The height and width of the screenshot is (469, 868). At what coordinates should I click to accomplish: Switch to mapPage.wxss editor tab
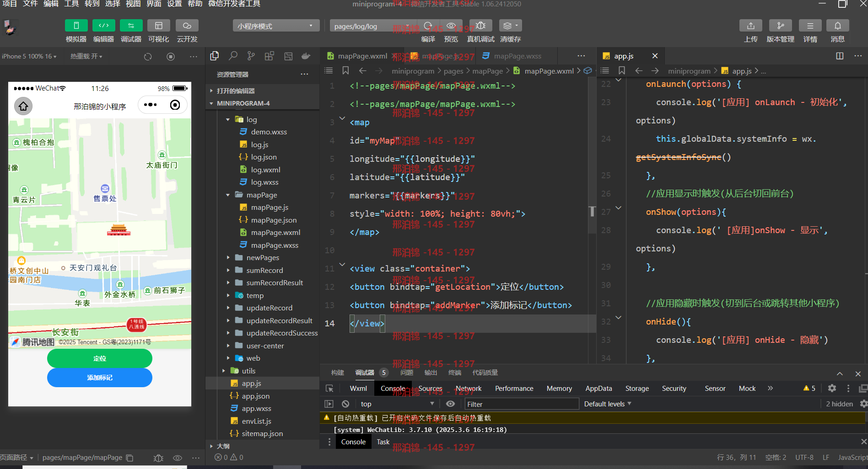click(518, 56)
